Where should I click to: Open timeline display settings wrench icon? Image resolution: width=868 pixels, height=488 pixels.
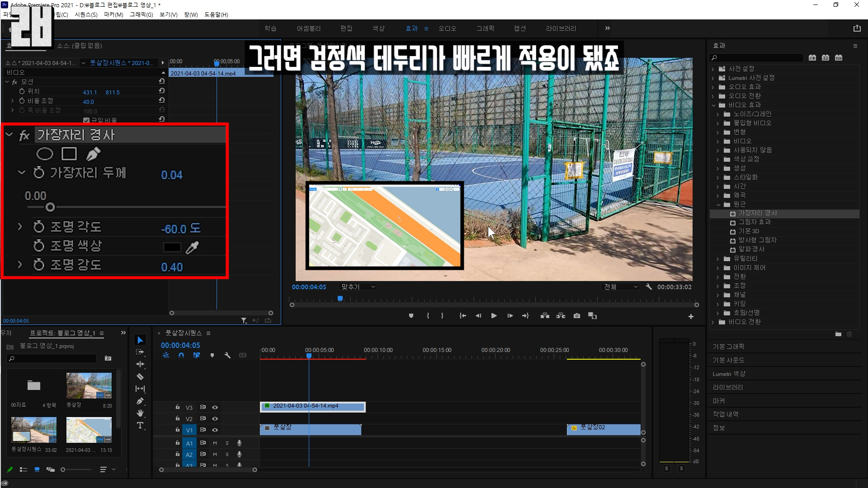click(227, 356)
